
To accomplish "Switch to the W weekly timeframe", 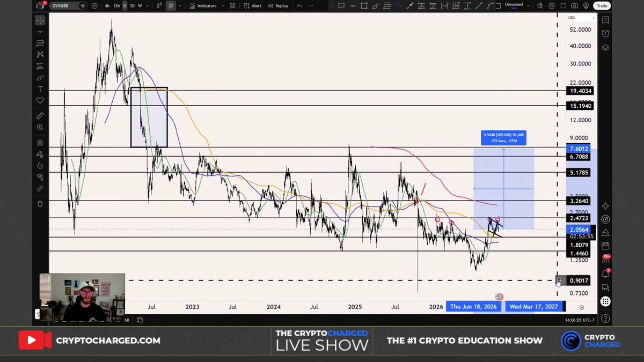I will point(140,6).
